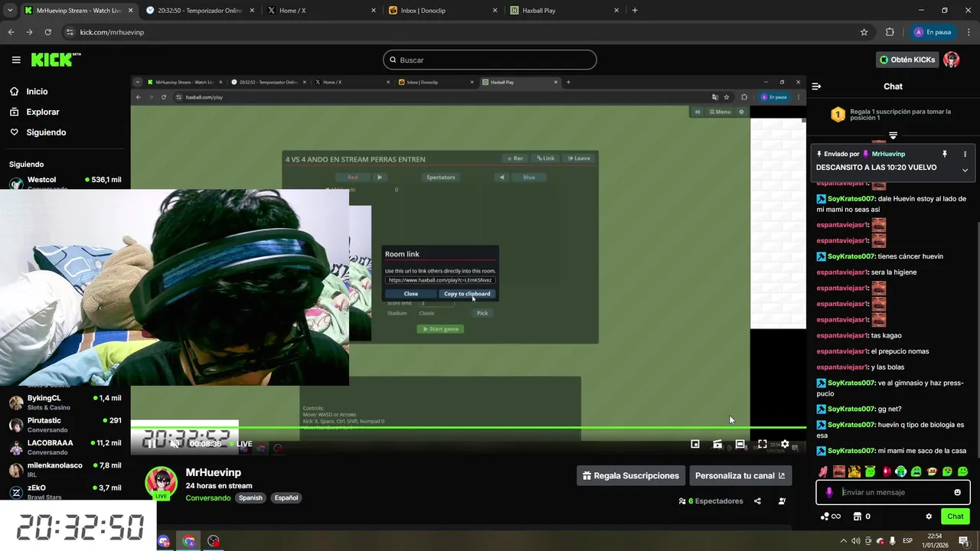Image resolution: width=980 pixels, height=551 pixels.
Task: Click Personaliza tu canal button
Action: (x=740, y=475)
